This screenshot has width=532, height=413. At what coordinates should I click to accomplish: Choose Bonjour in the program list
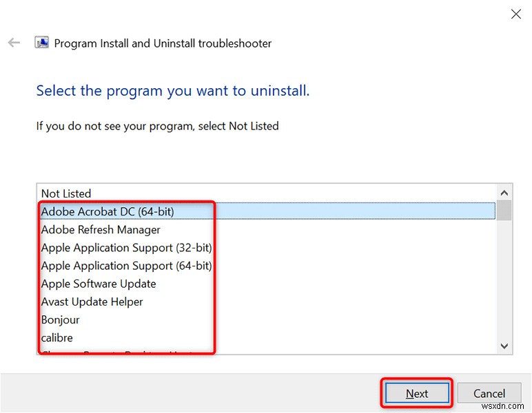(266, 319)
